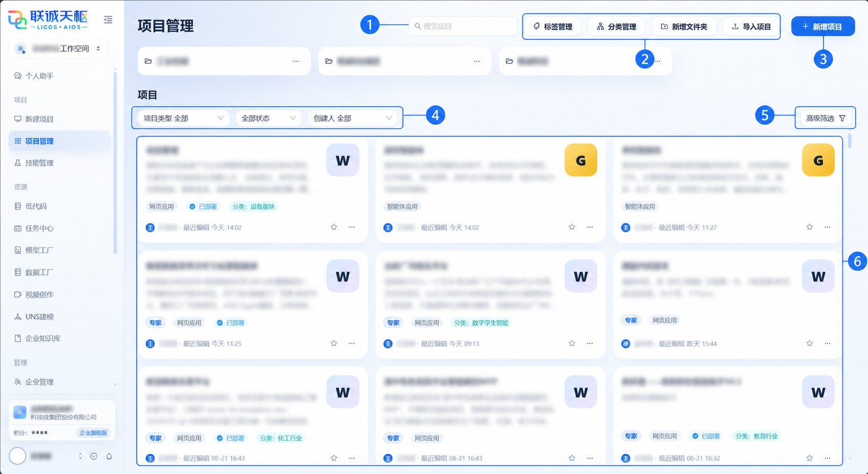
Task: Open more options on project edited 08-21 16:32
Action: [x=828, y=458]
